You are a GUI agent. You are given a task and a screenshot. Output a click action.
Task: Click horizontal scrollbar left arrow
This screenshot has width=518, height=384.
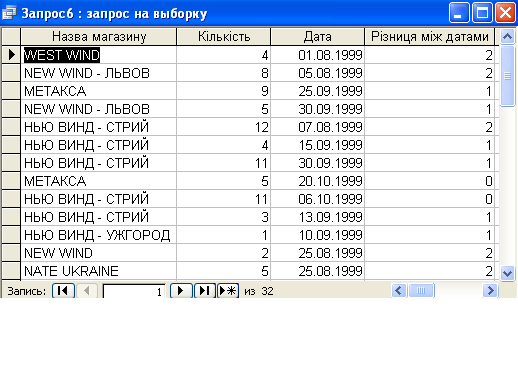[x=399, y=291]
